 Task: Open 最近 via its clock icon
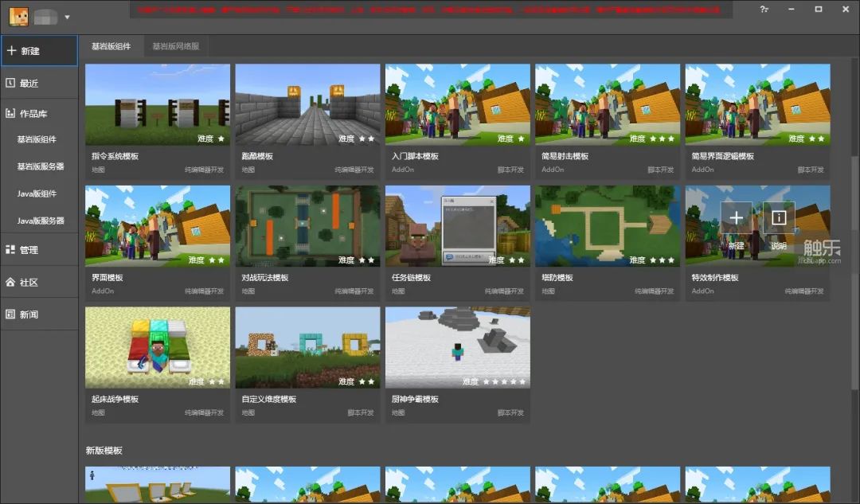pos(10,83)
